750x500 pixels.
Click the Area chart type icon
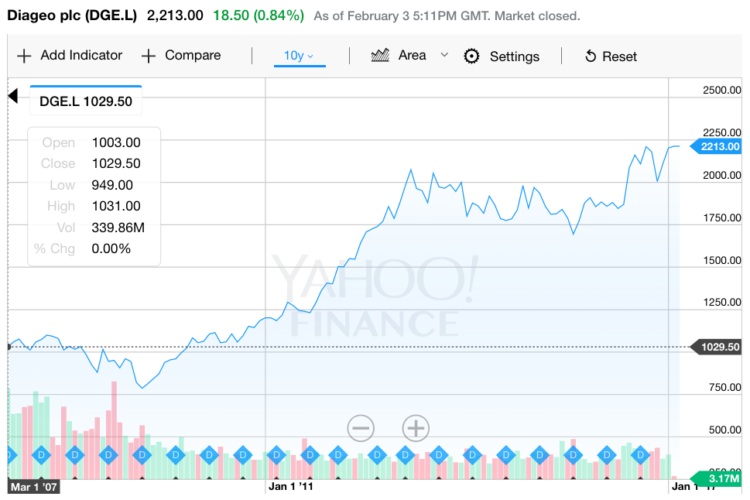click(380, 56)
